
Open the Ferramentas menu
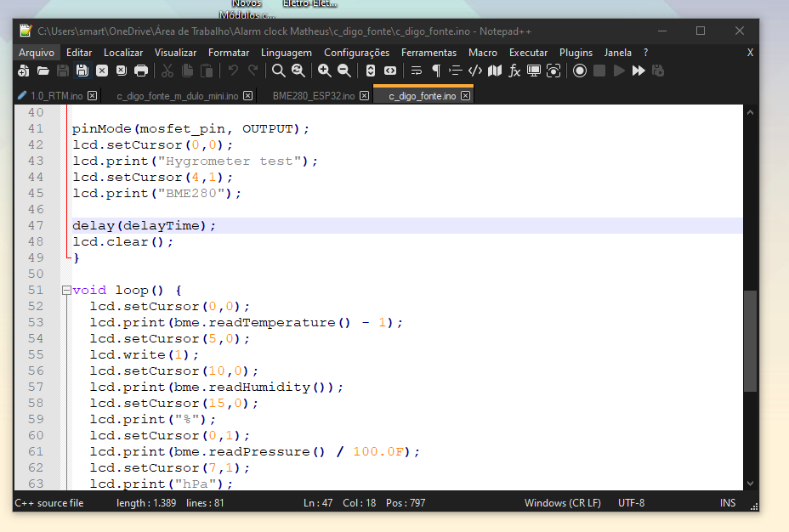(429, 53)
